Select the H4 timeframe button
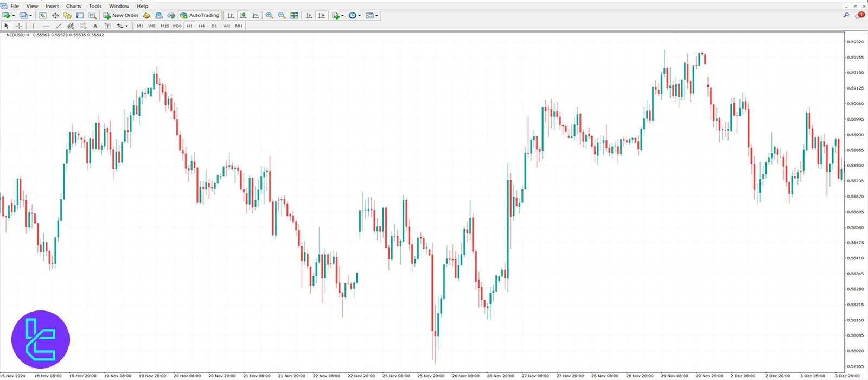 tap(201, 26)
